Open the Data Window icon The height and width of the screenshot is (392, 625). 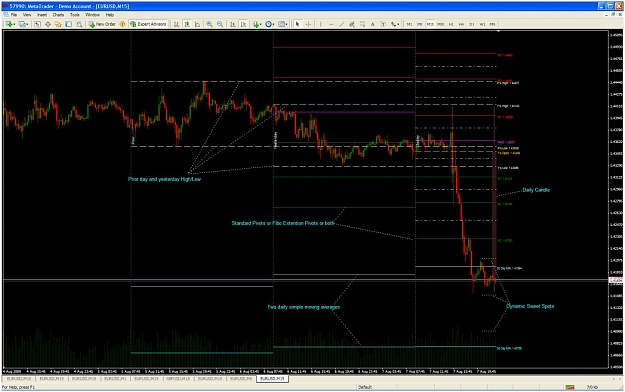pyautogui.click(x=48, y=24)
